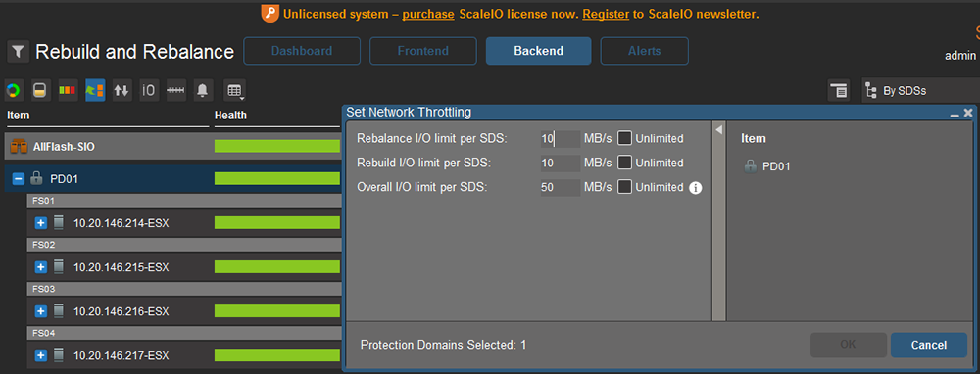Select the overview donut chart view
The image size is (980, 374).
pyautogui.click(x=14, y=90)
